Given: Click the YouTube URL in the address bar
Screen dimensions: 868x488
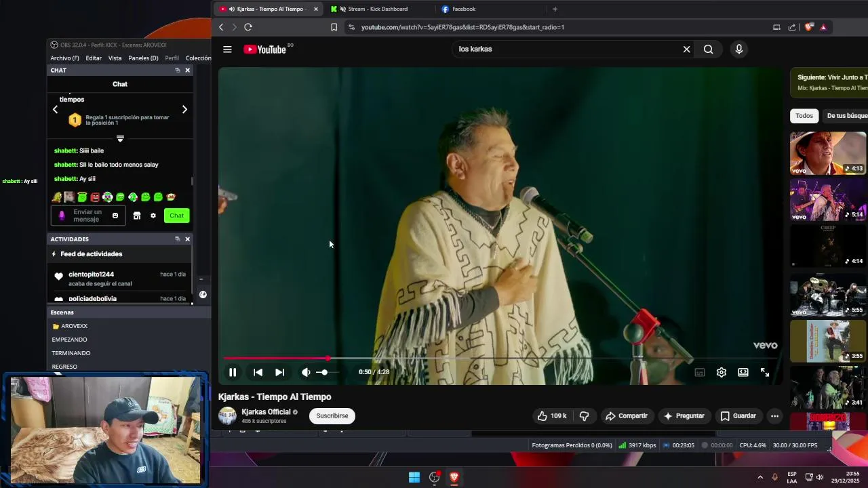Looking at the screenshot, I should 462,27.
